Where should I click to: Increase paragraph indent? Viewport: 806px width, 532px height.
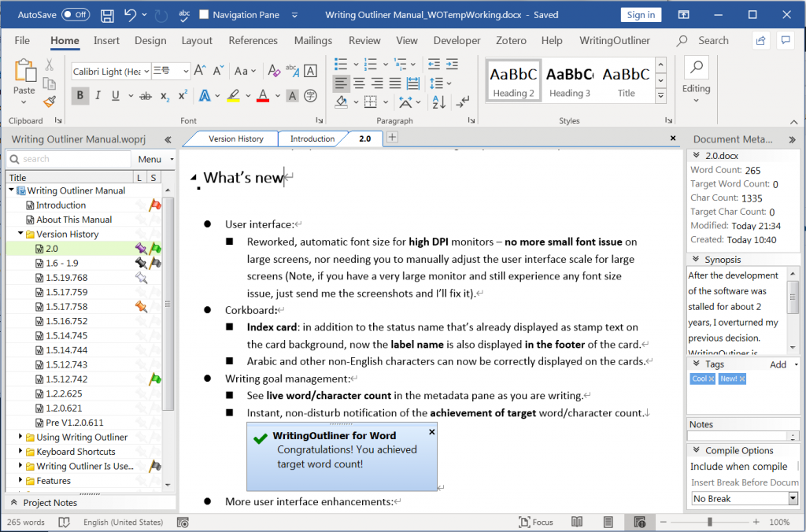click(452, 65)
